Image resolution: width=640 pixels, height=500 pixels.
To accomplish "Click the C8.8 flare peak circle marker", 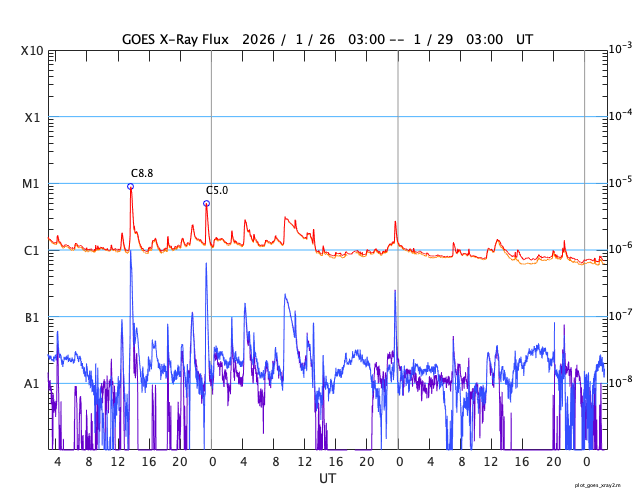I will (x=131, y=187).
